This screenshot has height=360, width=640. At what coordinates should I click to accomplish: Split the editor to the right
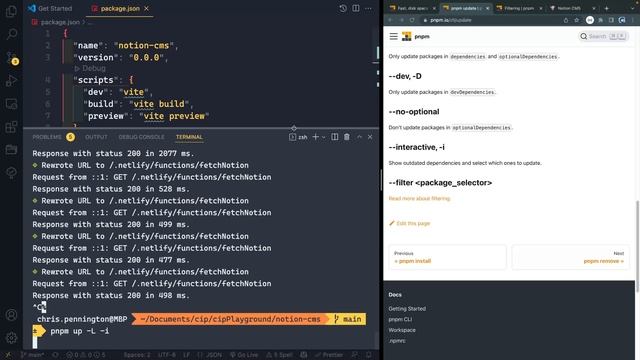point(356,8)
